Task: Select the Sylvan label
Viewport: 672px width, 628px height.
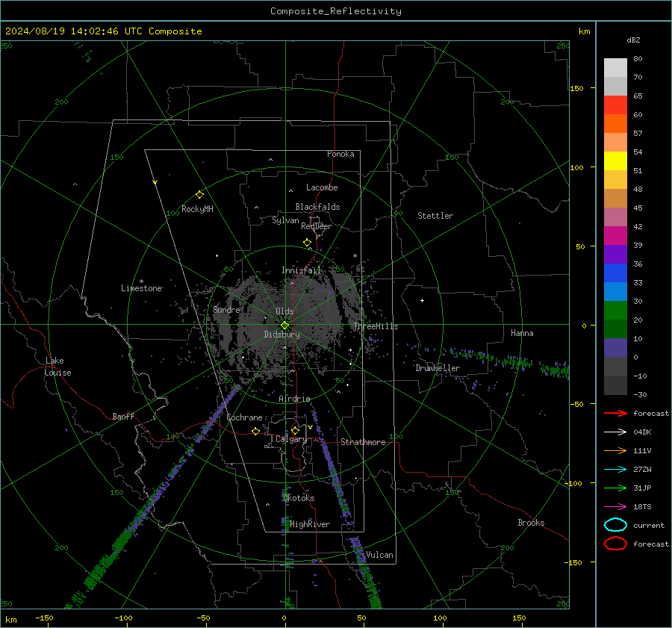Action: (285, 220)
